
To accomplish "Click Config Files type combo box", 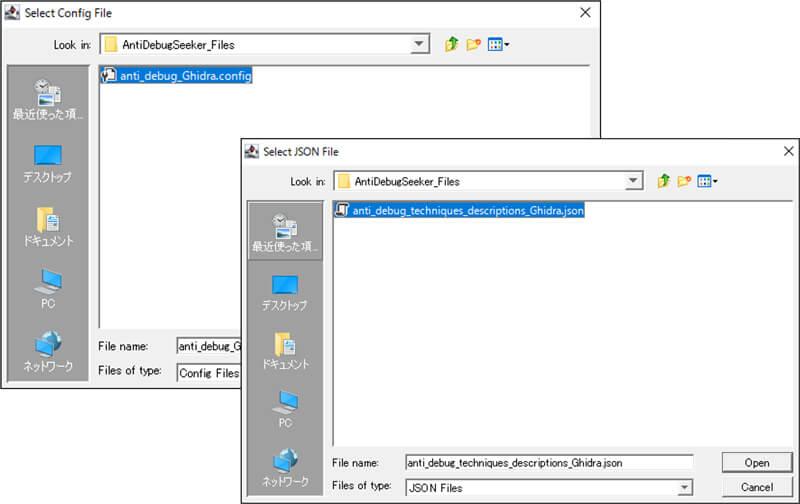I will (x=209, y=373).
